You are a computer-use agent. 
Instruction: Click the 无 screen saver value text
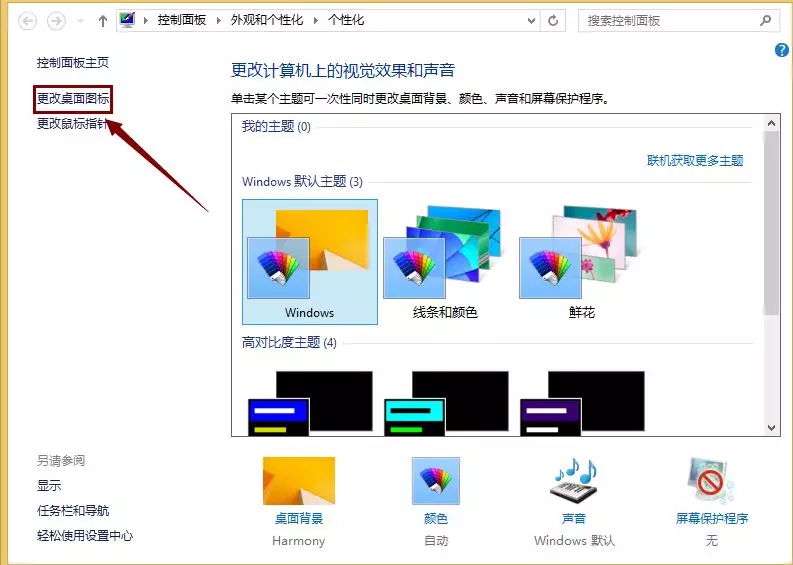tap(712, 541)
